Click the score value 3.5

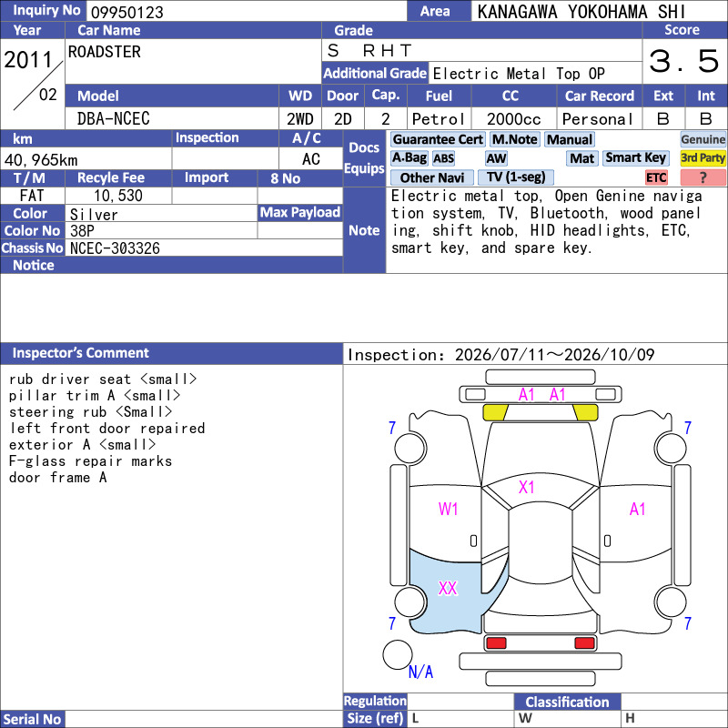(684, 61)
